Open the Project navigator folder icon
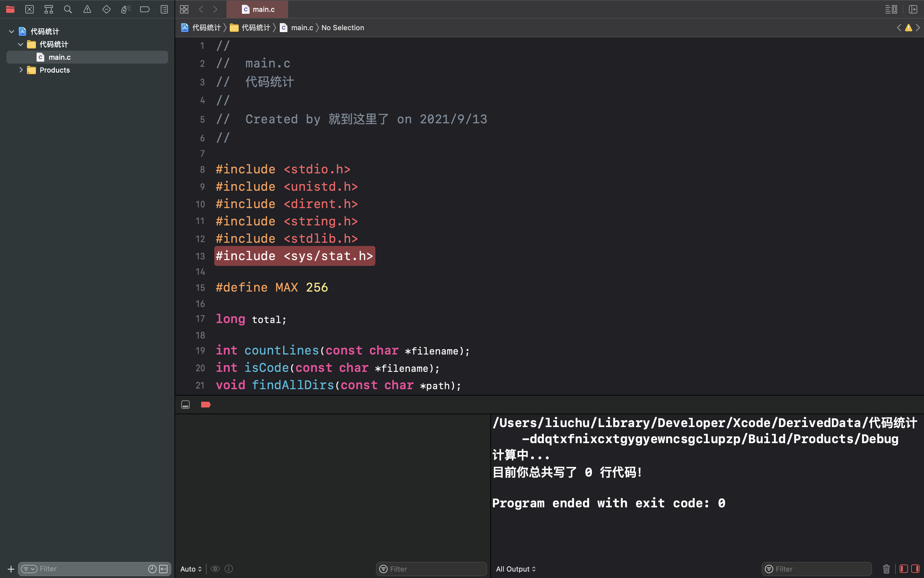 pos(10,9)
